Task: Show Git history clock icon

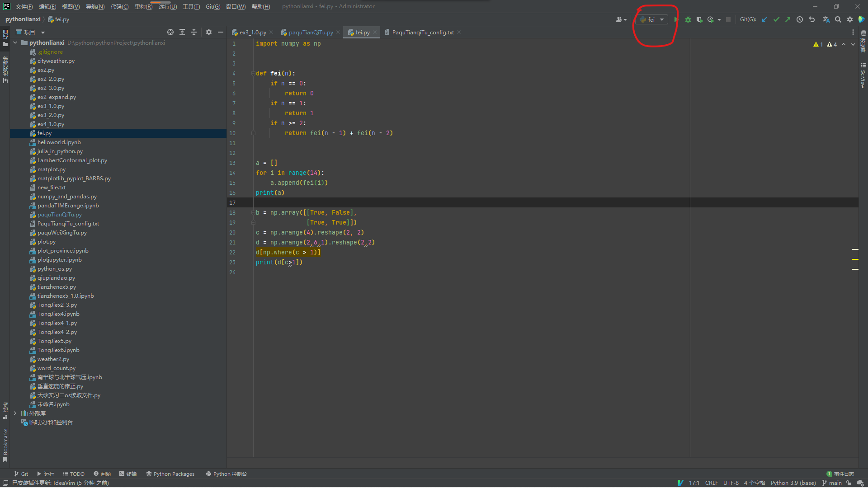Action: [800, 19]
